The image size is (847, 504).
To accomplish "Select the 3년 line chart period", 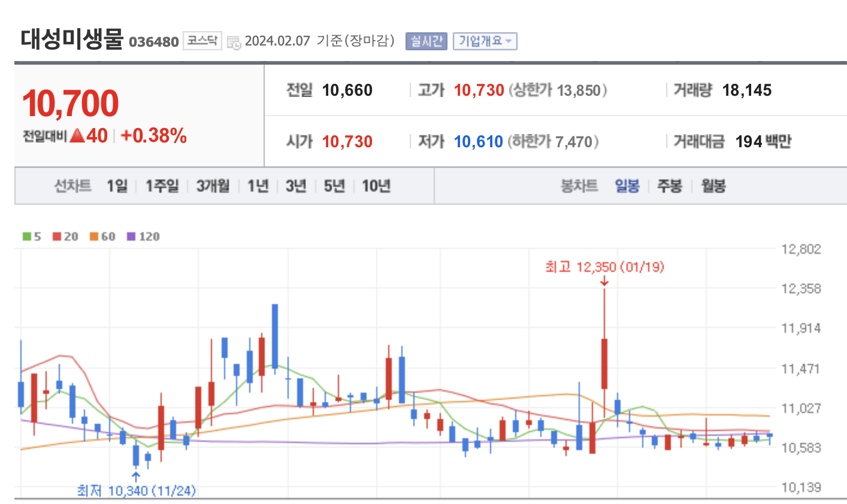I will 296,186.
